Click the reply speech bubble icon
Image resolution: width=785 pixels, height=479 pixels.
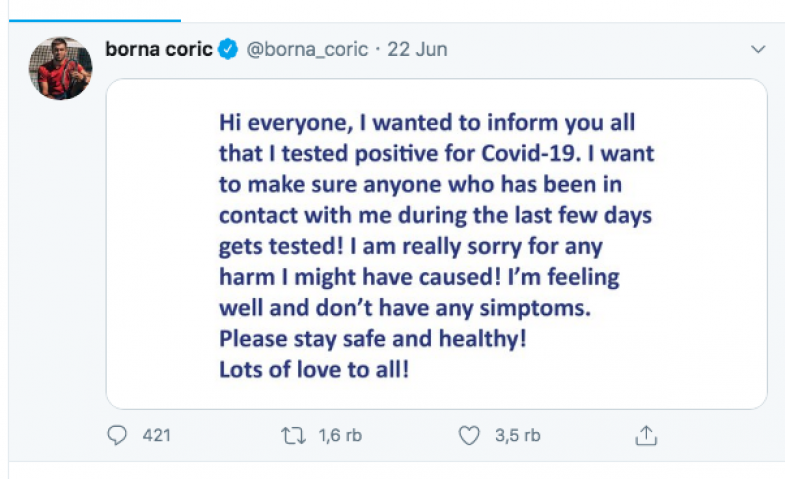[118, 435]
